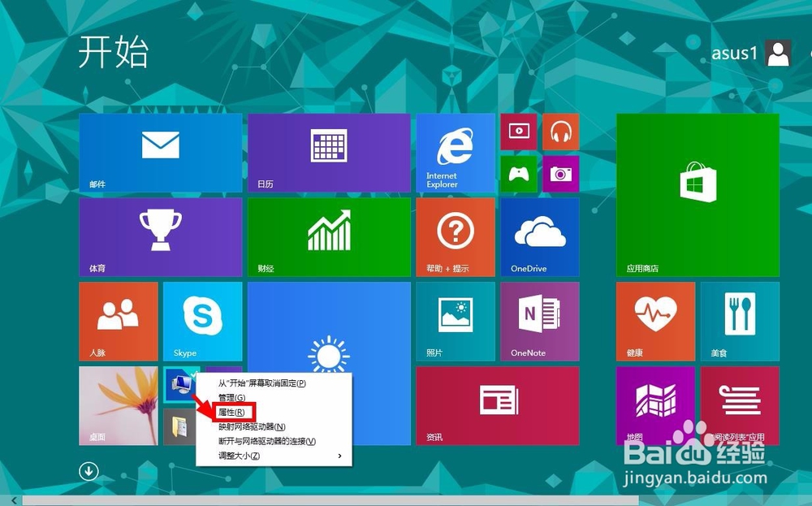Select the This PC computer tile

pos(180,384)
